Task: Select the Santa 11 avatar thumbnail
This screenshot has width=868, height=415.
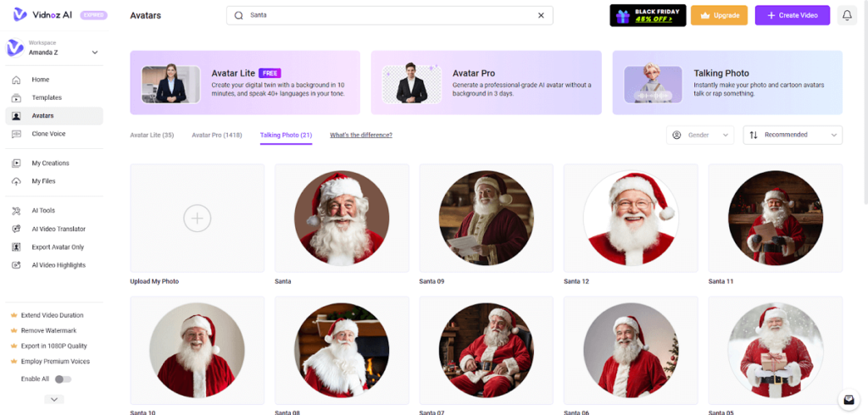Action: [775, 218]
